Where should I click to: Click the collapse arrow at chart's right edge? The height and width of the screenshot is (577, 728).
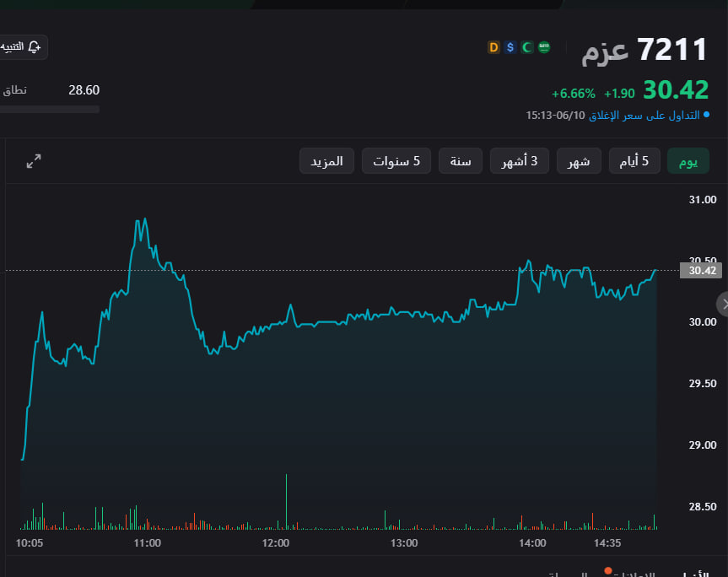pos(723,305)
